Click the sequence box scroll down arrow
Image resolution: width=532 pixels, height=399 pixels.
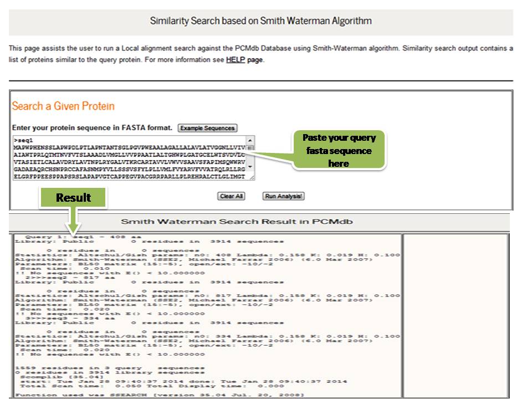[x=250, y=166]
